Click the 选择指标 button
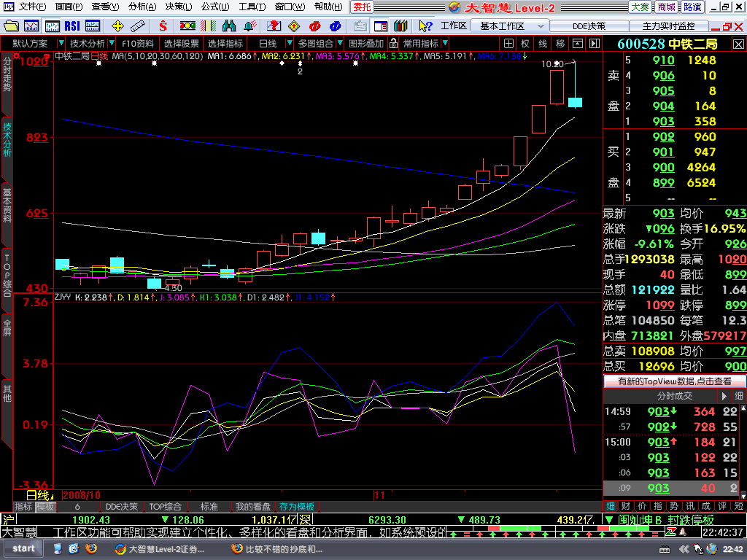 coord(225,44)
